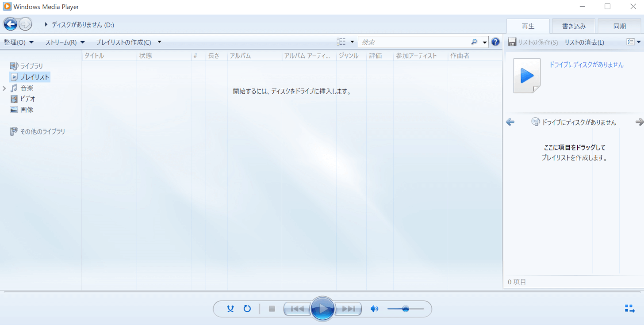Screen dimensions: 644x325
Task: Click the 状態 column header
Action: tap(164, 56)
